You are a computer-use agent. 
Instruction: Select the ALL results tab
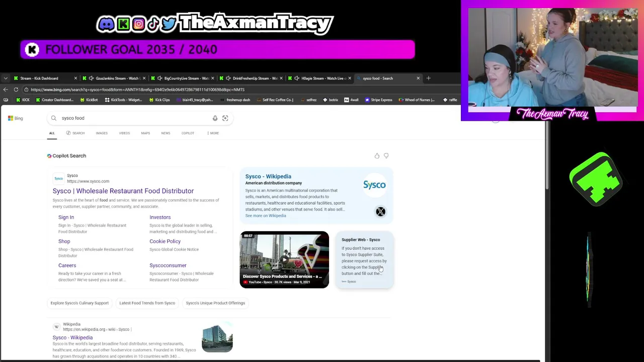click(x=52, y=133)
